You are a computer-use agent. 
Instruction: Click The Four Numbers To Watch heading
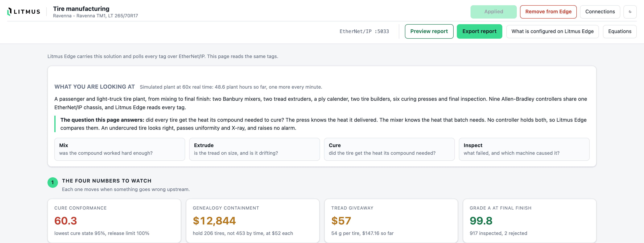tap(107, 181)
